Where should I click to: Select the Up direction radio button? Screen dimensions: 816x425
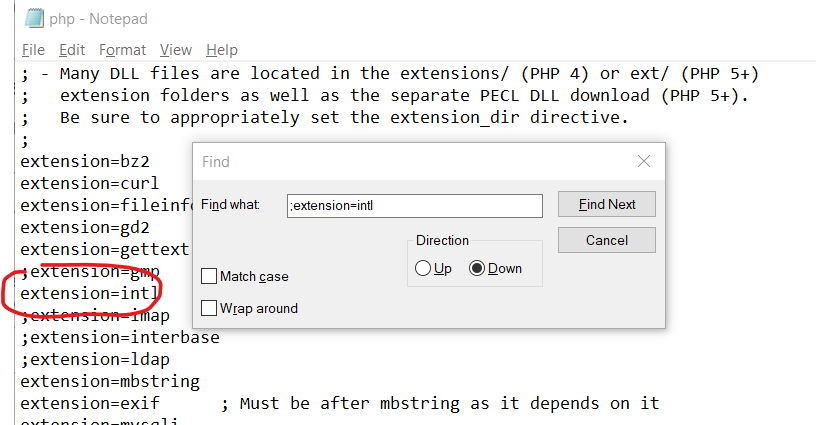point(423,268)
